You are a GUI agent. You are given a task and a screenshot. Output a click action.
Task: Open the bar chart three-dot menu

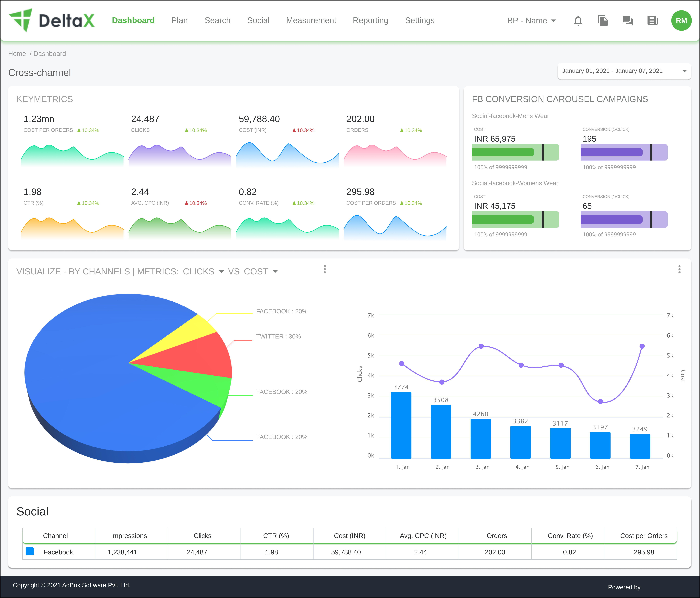[x=679, y=269]
